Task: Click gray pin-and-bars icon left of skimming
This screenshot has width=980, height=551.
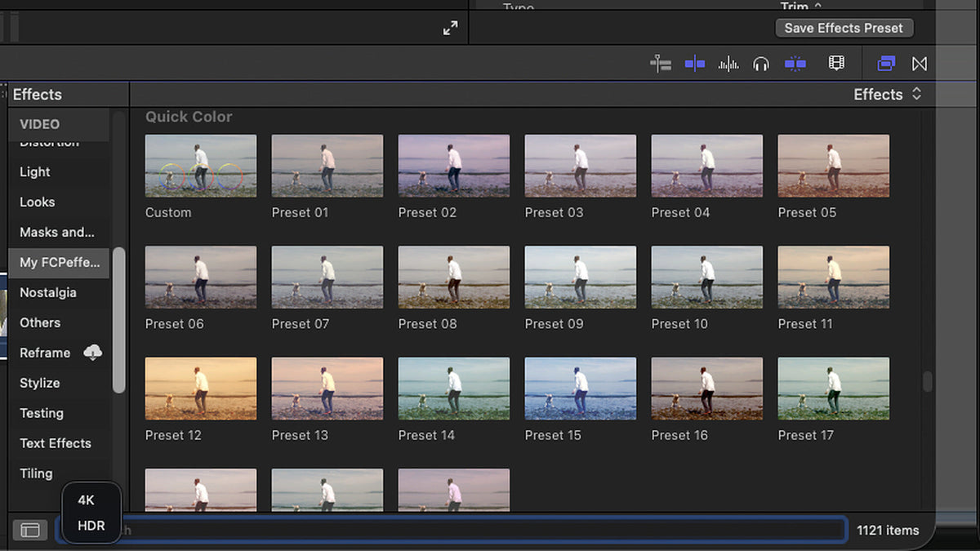Action: pos(661,64)
